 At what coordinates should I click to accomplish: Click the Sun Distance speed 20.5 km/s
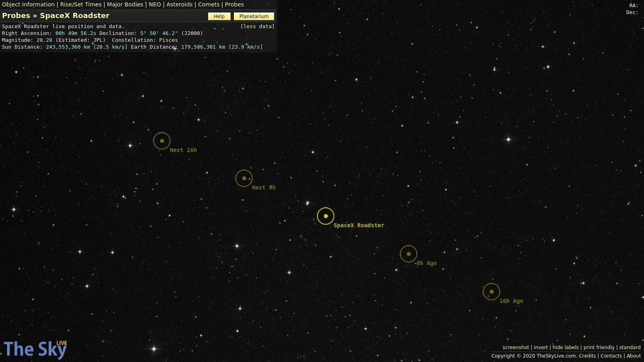(111, 47)
